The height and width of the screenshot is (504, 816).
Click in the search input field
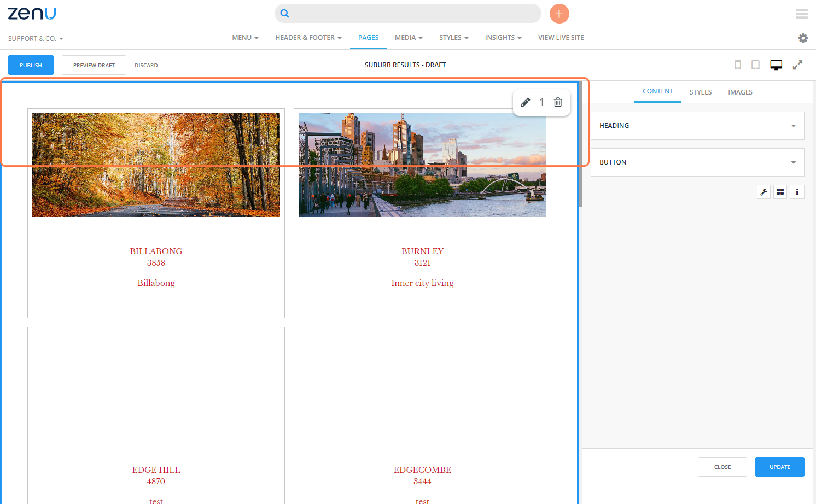[408, 14]
